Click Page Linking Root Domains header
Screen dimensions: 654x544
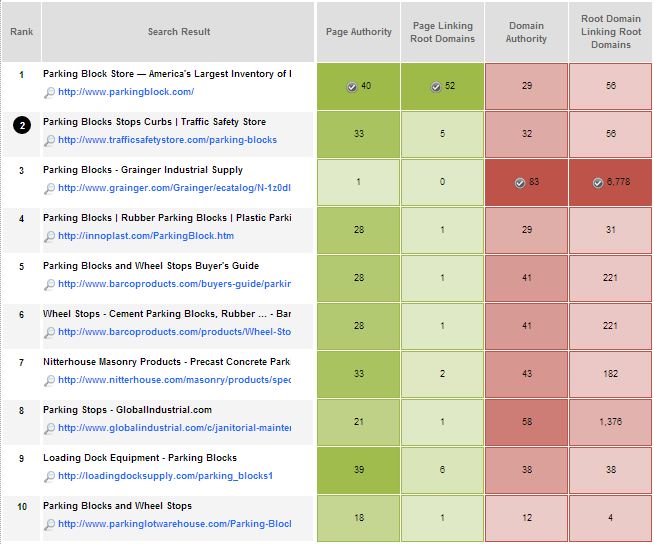pos(442,32)
